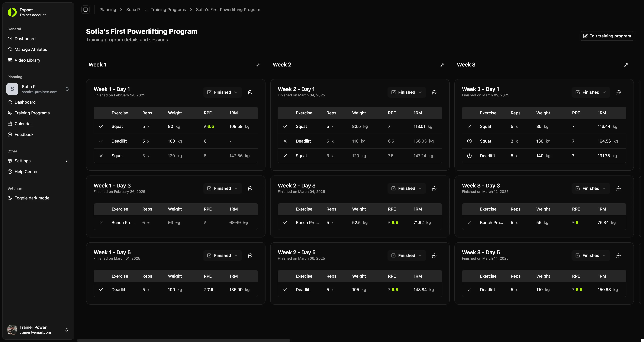The image size is (644, 342).
Task: Open the Calendar from the sidebar
Action: [23, 123]
